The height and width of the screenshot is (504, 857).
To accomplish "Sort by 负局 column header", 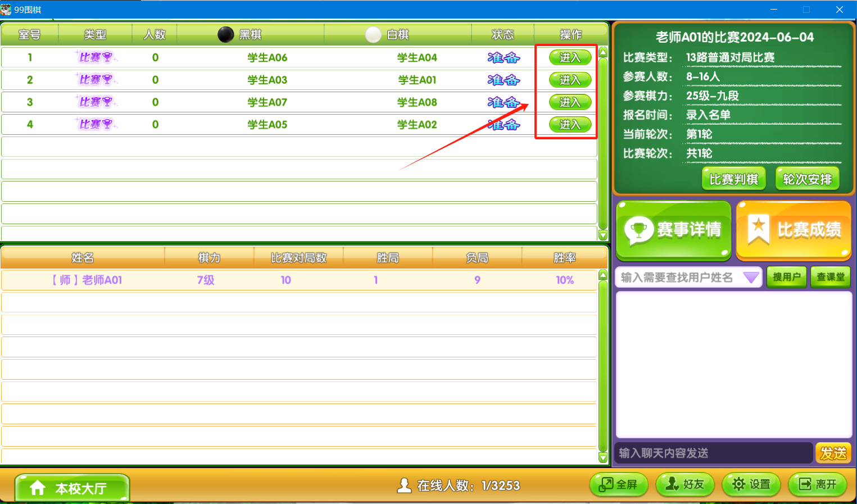I will tap(477, 258).
